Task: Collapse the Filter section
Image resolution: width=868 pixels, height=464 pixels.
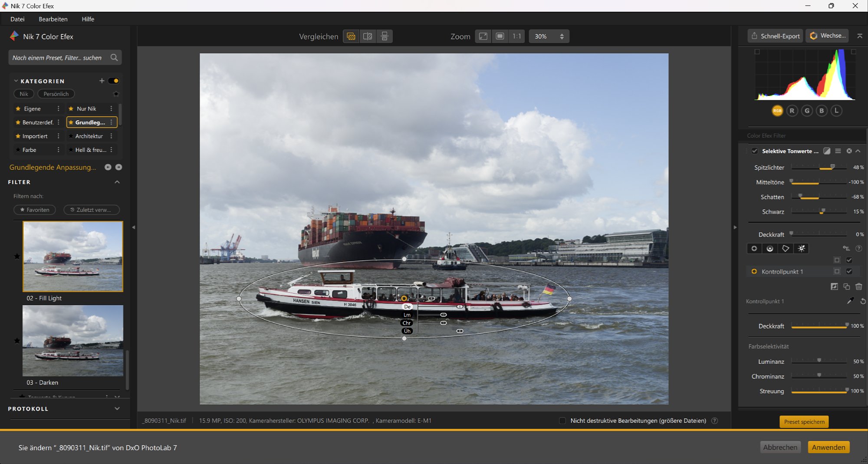Action: 117,182
